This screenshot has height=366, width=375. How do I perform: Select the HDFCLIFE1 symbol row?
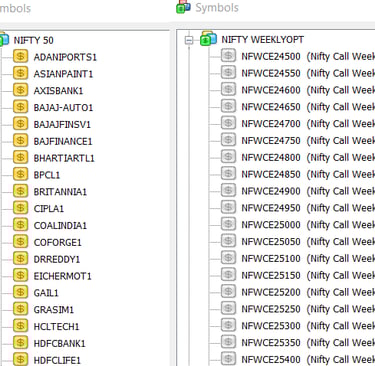(47, 360)
